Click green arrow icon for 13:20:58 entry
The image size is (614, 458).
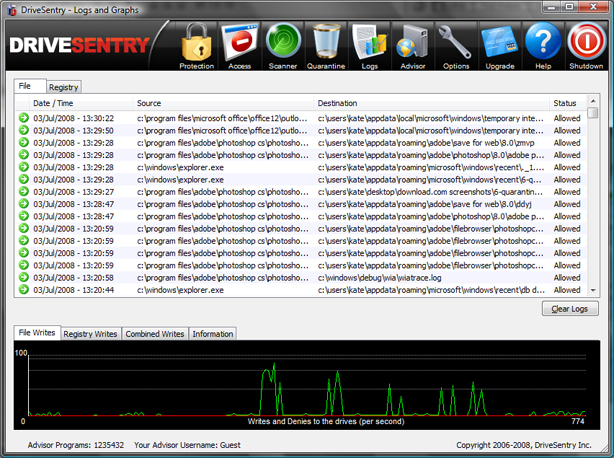[x=24, y=277]
